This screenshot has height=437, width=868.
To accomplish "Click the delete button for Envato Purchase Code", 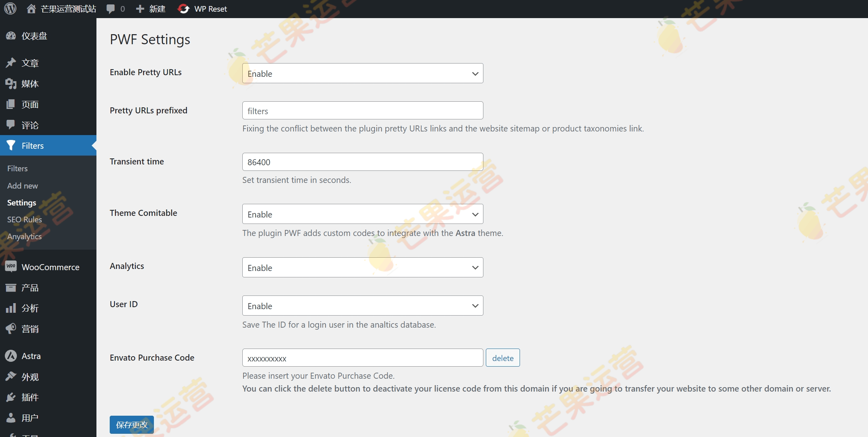I will coord(502,357).
